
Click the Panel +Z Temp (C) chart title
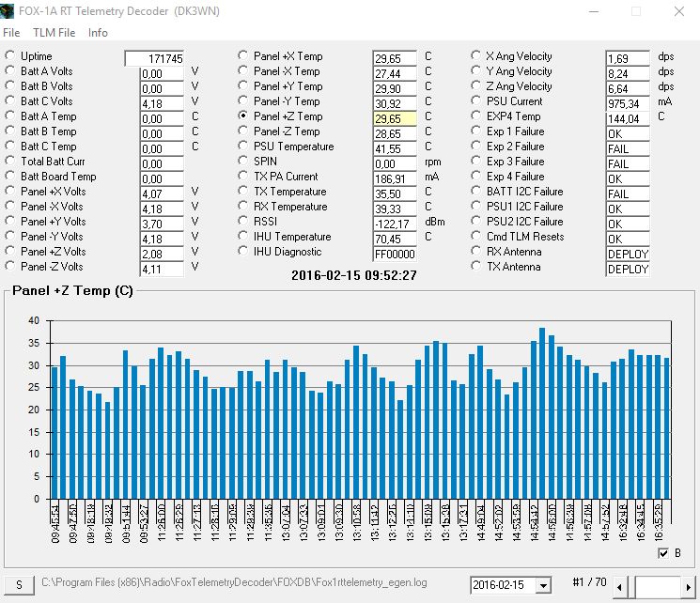(x=72, y=290)
